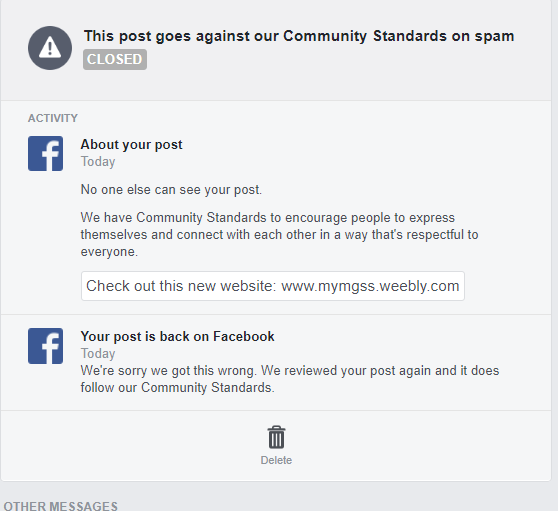Click the OTHER MESSAGES section header
The width and height of the screenshot is (558, 511).
tap(60, 506)
